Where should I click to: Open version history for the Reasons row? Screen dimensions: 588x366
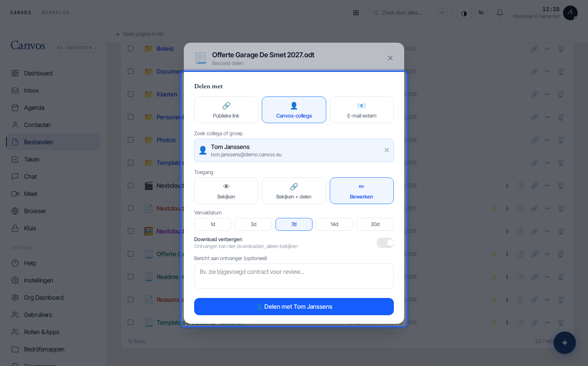coord(520,300)
